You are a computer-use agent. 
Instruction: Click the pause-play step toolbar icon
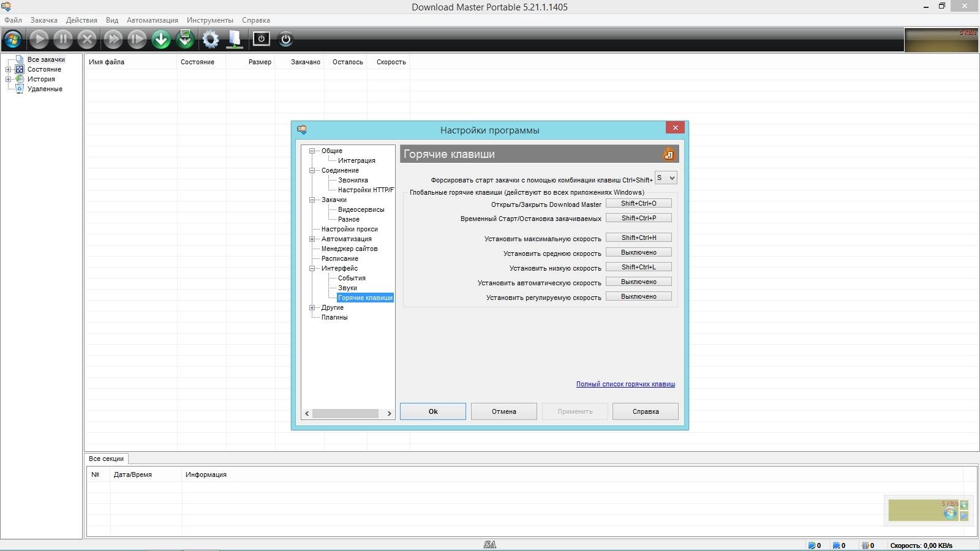(x=137, y=39)
